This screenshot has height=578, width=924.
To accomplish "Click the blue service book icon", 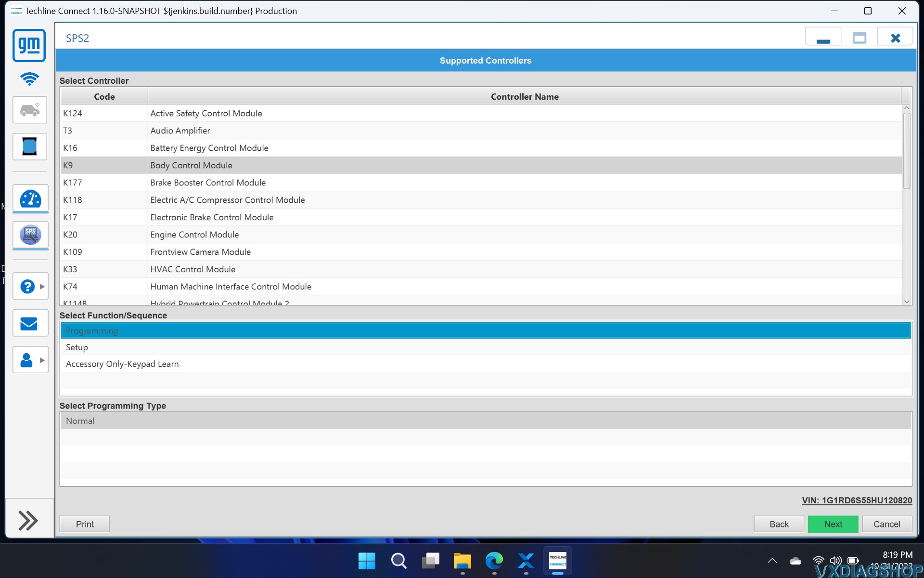I will 30,146.
